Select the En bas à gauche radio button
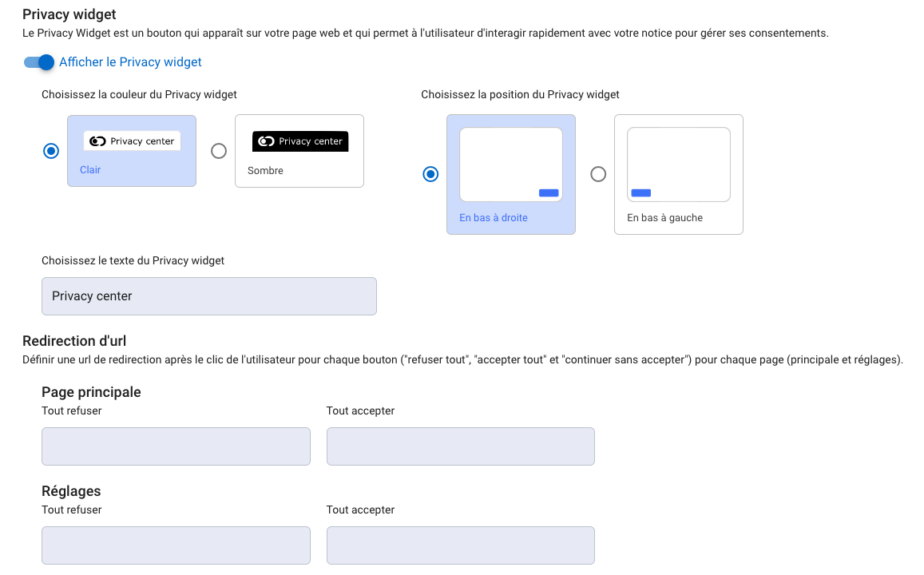Image resolution: width=924 pixels, height=575 pixels. coord(597,174)
